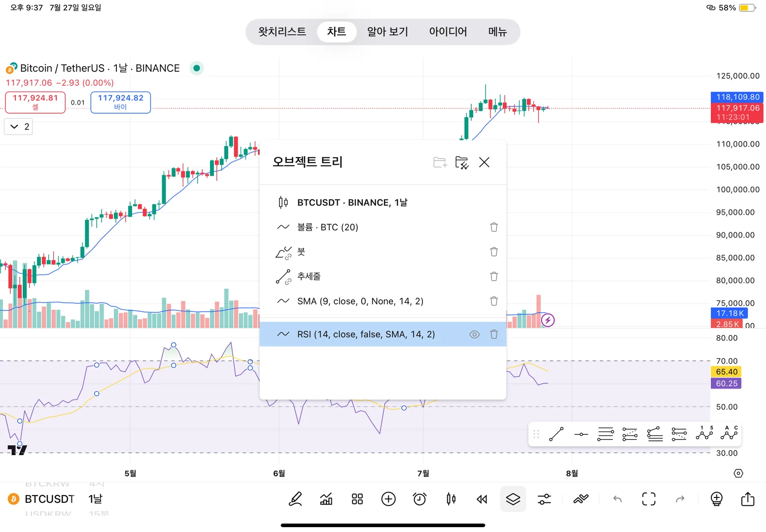Tap the 118,109.80 blue price label

pos(737,97)
